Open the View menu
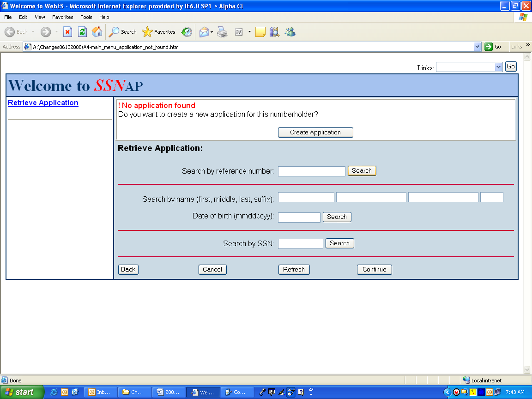532x399 pixels. (40, 17)
